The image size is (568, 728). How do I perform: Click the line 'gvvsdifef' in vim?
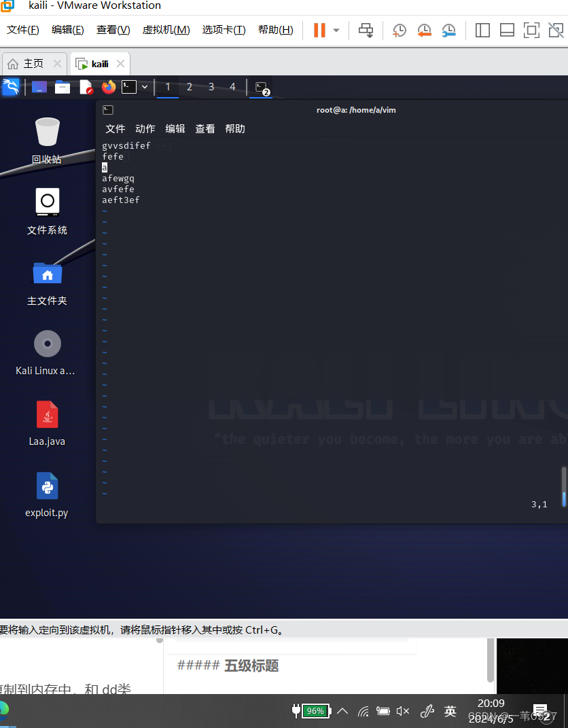pos(126,146)
